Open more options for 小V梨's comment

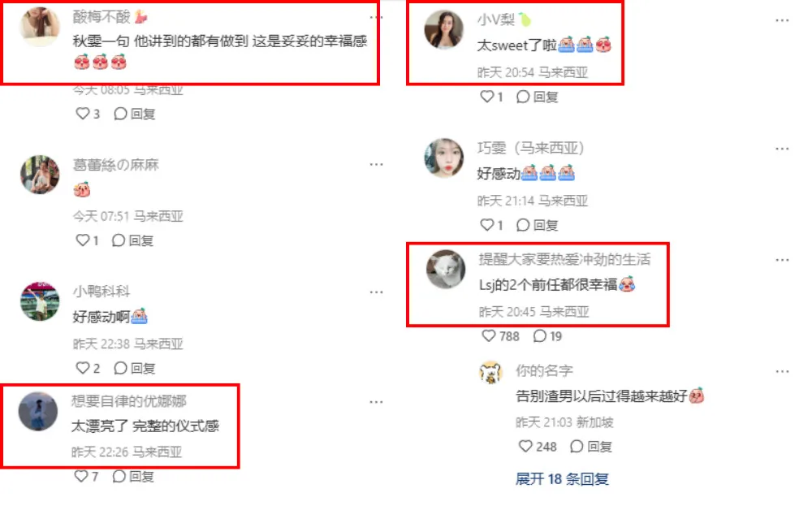782,21
